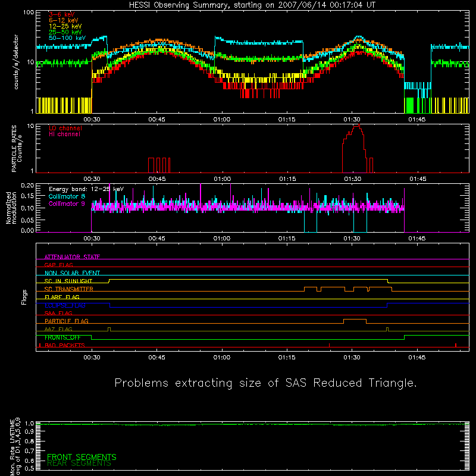Click the '00:45' time label under the counts panel
The image size is (476, 476).
click(x=157, y=120)
